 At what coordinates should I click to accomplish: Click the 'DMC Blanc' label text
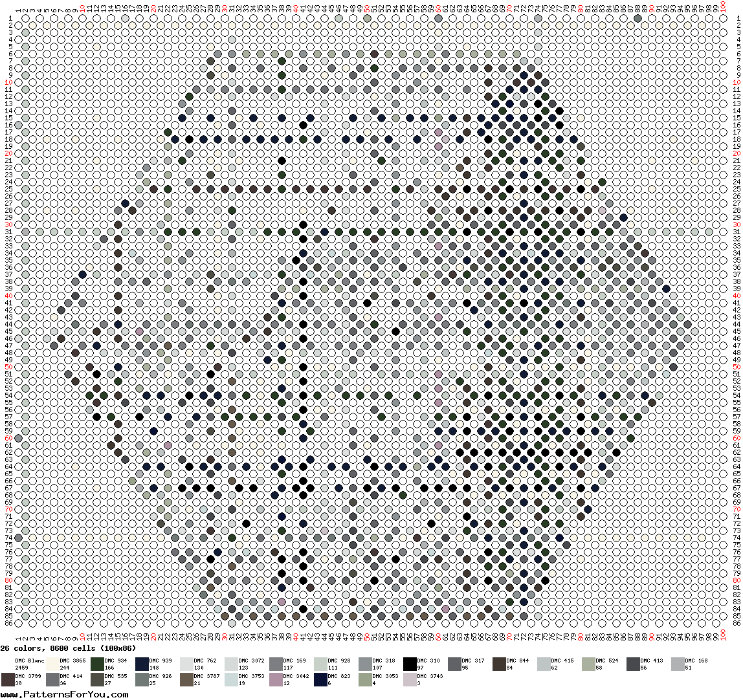29,661
